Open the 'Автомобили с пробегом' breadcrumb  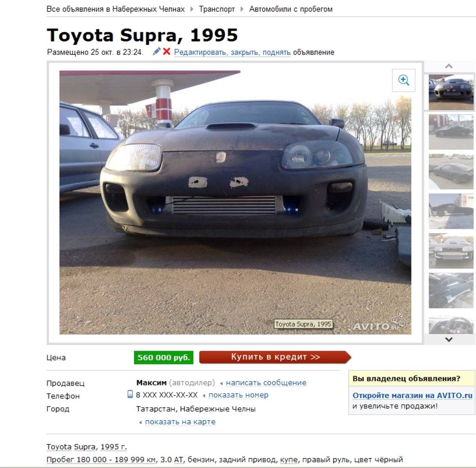coord(291,9)
